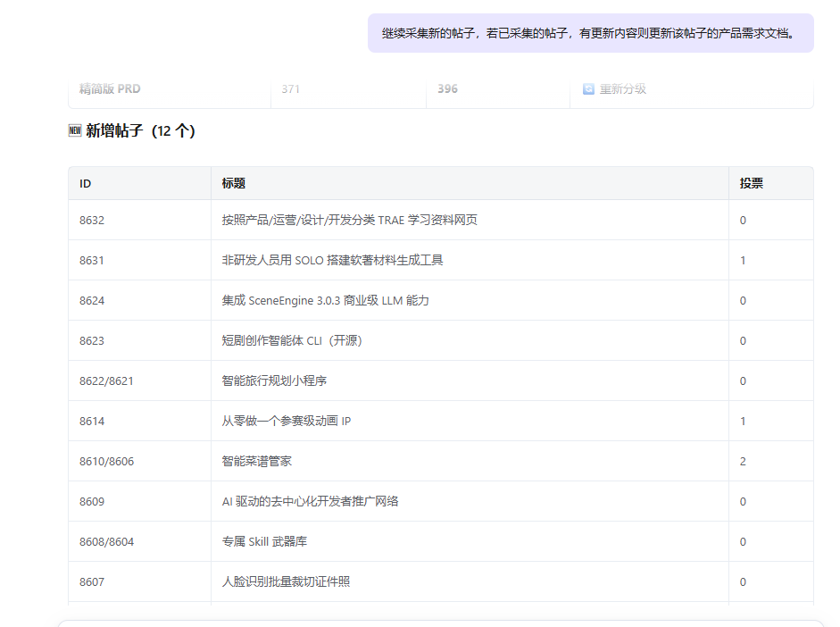Screen dimensions: 840x627
Task: Select the ID cell 8622/8621
Action: coord(106,381)
